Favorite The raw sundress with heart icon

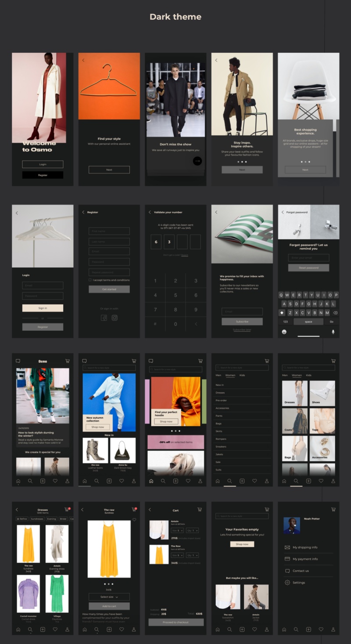coord(134,520)
